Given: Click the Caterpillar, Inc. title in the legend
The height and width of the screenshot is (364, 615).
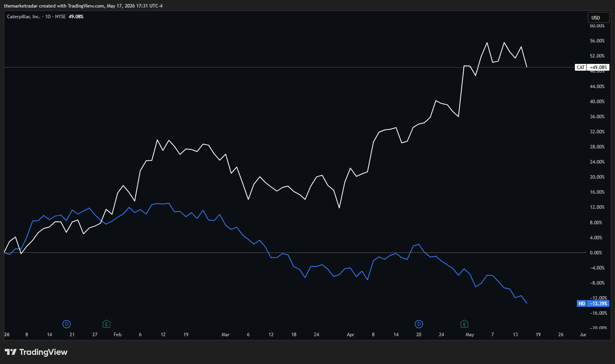Looking at the screenshot, I should click(23, 17).
